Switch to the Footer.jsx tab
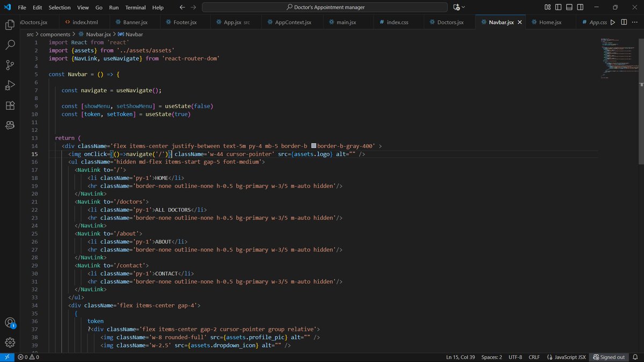 [x=185, y=23]
